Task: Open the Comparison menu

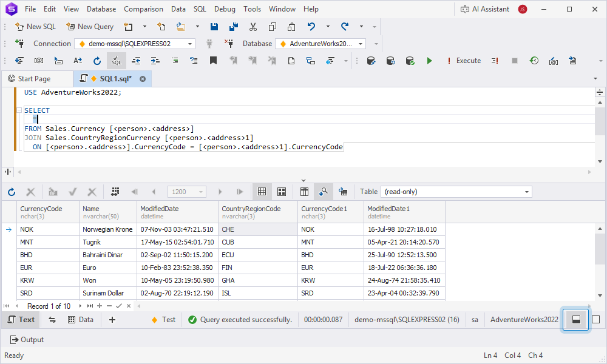Action: (143, 9)
